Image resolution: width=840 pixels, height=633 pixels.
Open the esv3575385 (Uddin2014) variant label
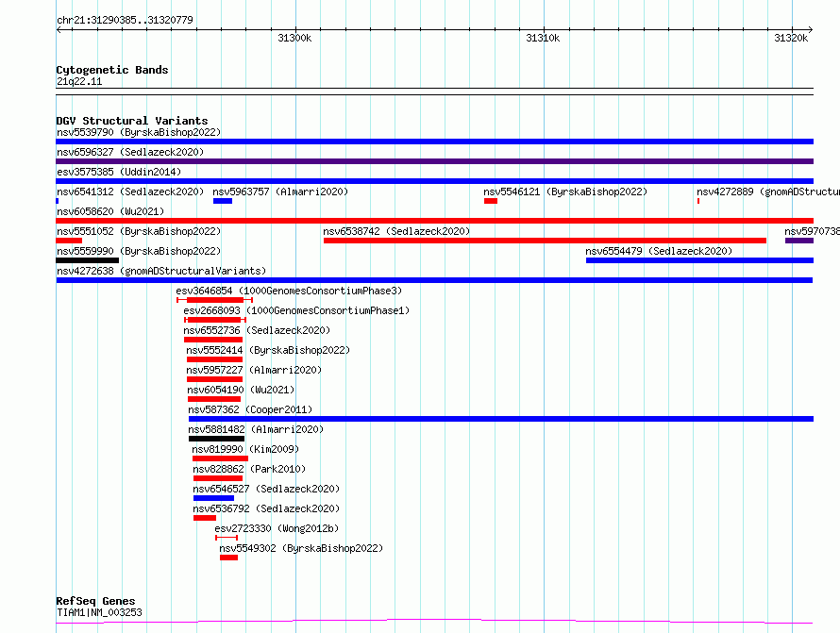(119, 172)
